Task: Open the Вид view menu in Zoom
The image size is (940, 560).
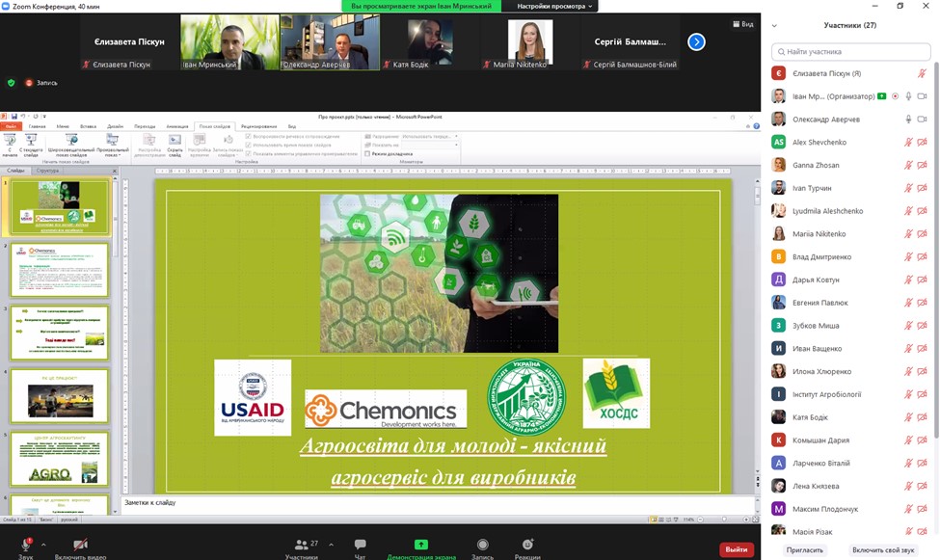Action: pos(742,25)
